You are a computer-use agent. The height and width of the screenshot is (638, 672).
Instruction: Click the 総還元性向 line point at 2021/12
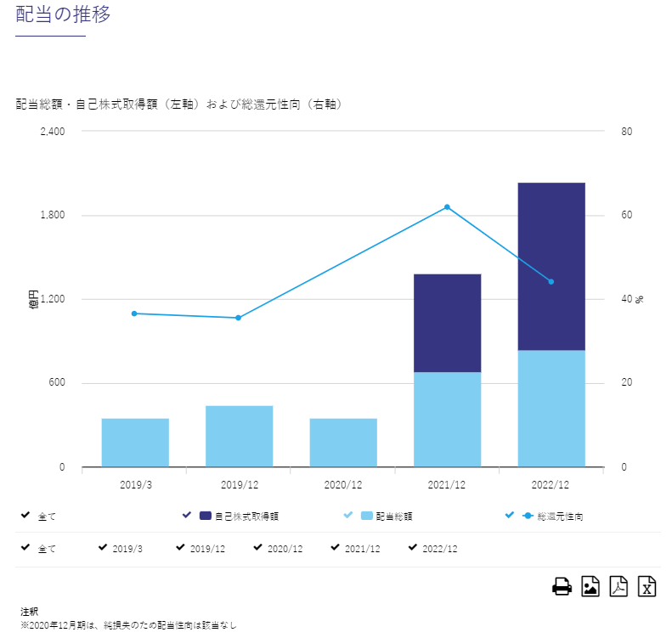tap(447, 207)
